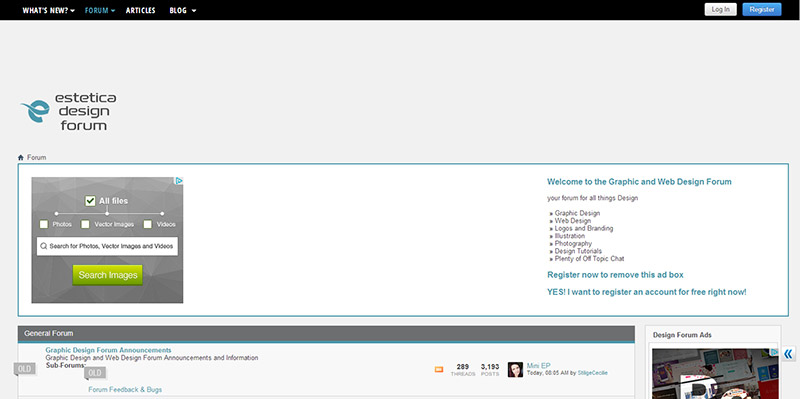Open the Forum dropdown menu

[x=100, y=10]
